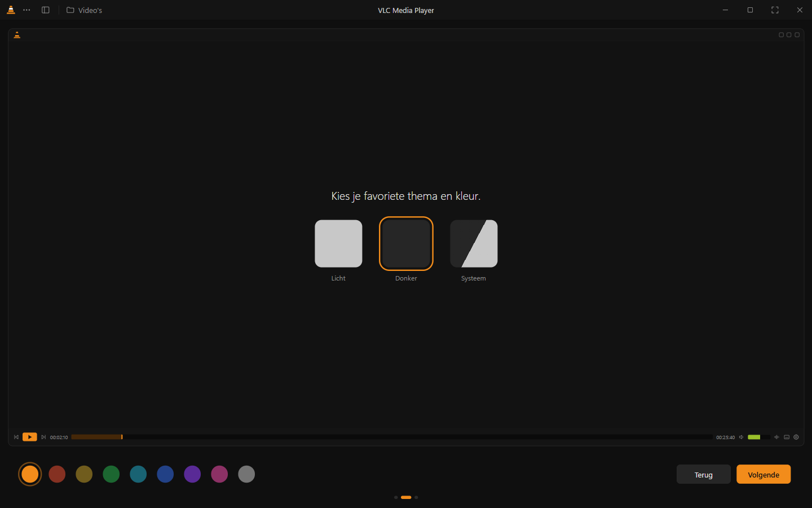Pick the gray accent color

tap(246, 474)
